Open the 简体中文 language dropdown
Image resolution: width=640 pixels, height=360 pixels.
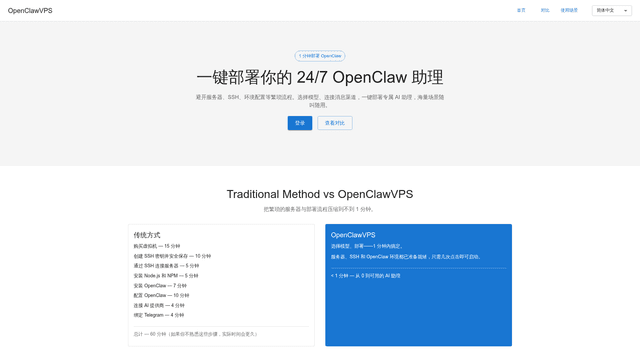click(611, 11)
